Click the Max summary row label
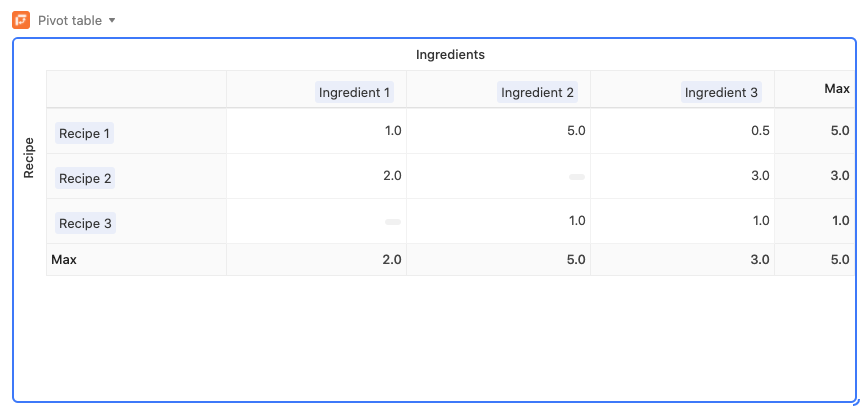 point(64,259)
